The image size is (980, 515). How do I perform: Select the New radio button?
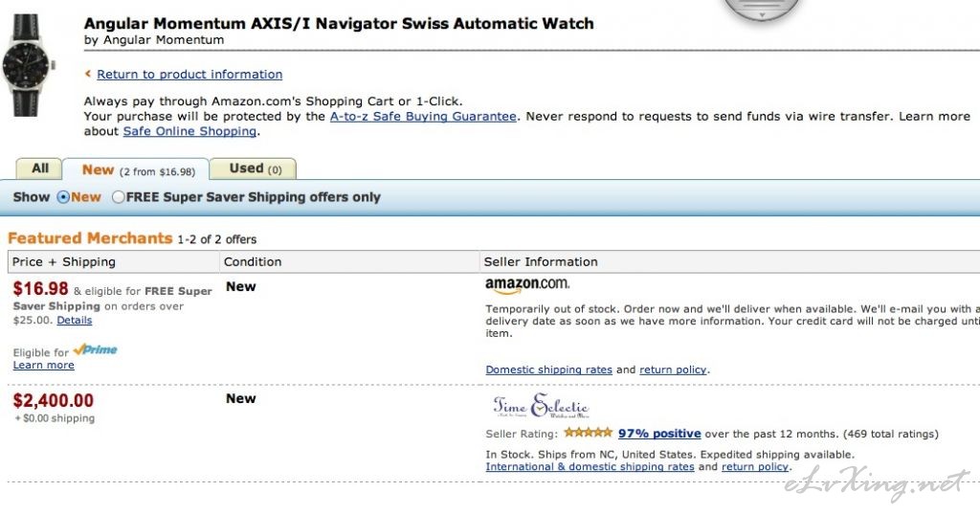point(63,197)
